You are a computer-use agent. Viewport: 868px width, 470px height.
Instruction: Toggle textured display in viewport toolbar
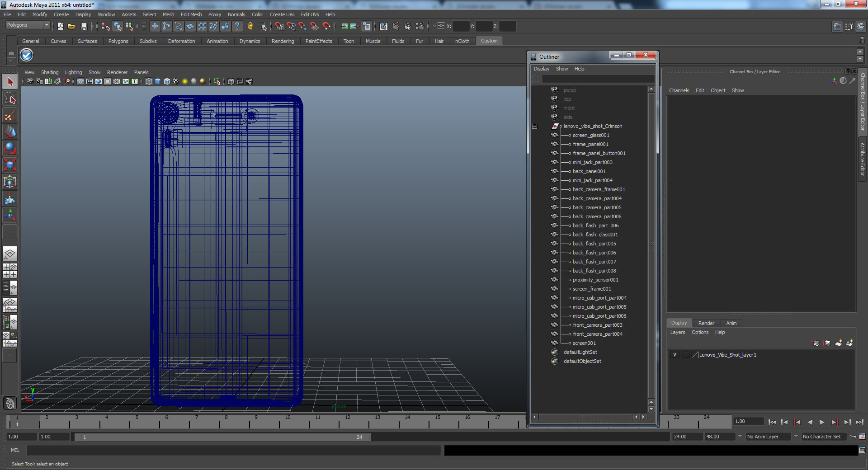176,81
